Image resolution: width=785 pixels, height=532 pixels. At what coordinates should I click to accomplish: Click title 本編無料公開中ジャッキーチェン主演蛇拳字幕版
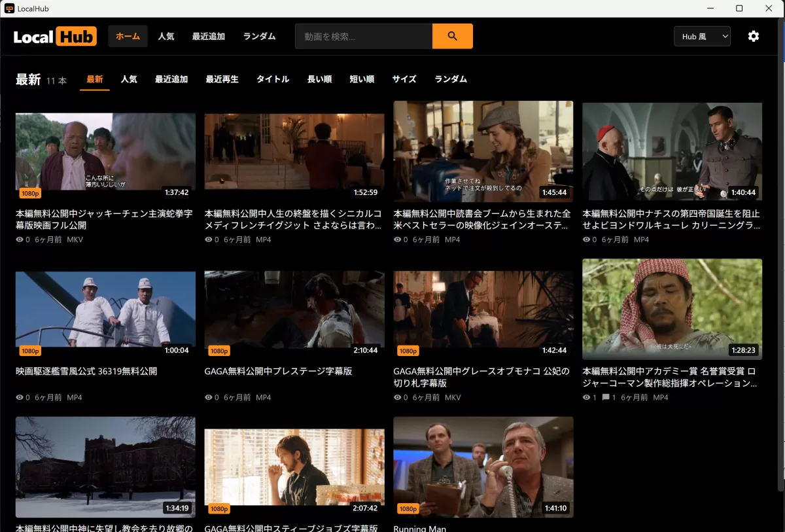[104, 219]
